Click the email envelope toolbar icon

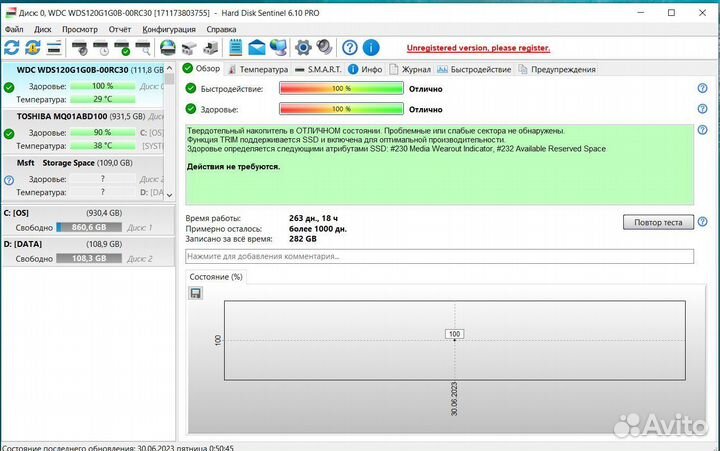(256, 48)
